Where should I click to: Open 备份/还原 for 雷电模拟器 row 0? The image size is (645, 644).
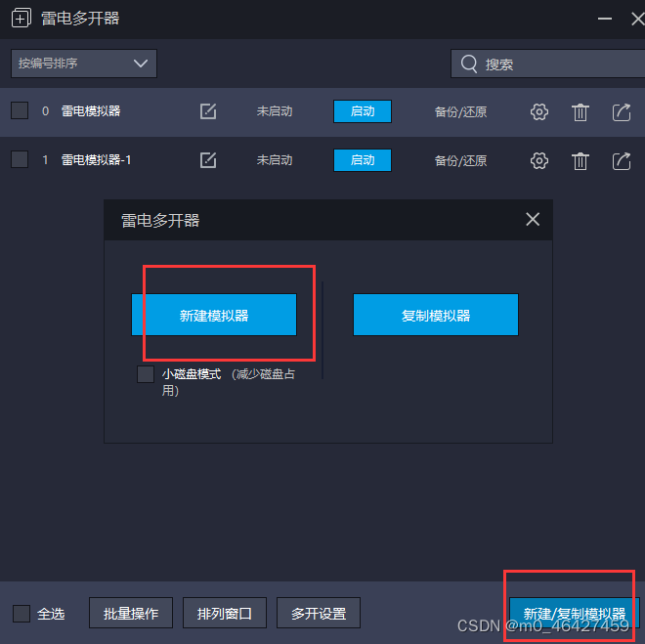460,111
